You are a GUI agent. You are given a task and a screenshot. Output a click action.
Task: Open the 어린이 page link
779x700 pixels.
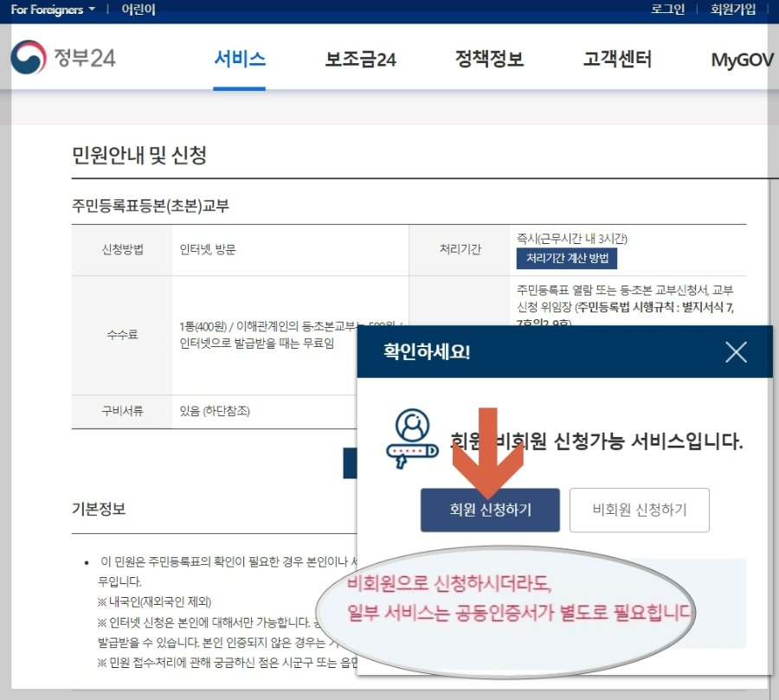[x=138, y=10]
